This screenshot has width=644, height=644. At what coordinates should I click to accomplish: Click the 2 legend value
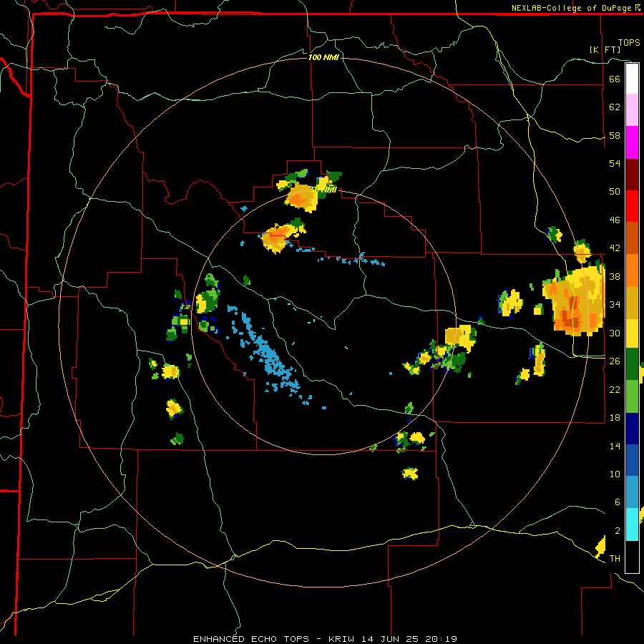(618, 531)
